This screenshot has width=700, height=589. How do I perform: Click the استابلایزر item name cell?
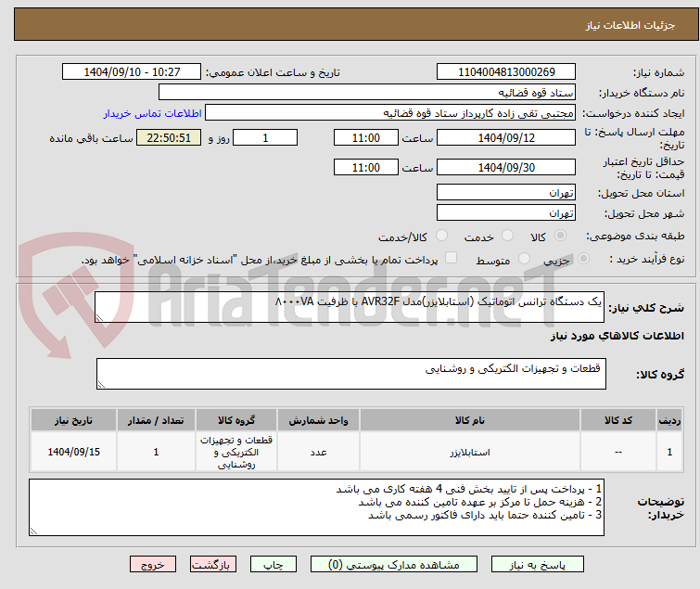[x=470, y=452]
